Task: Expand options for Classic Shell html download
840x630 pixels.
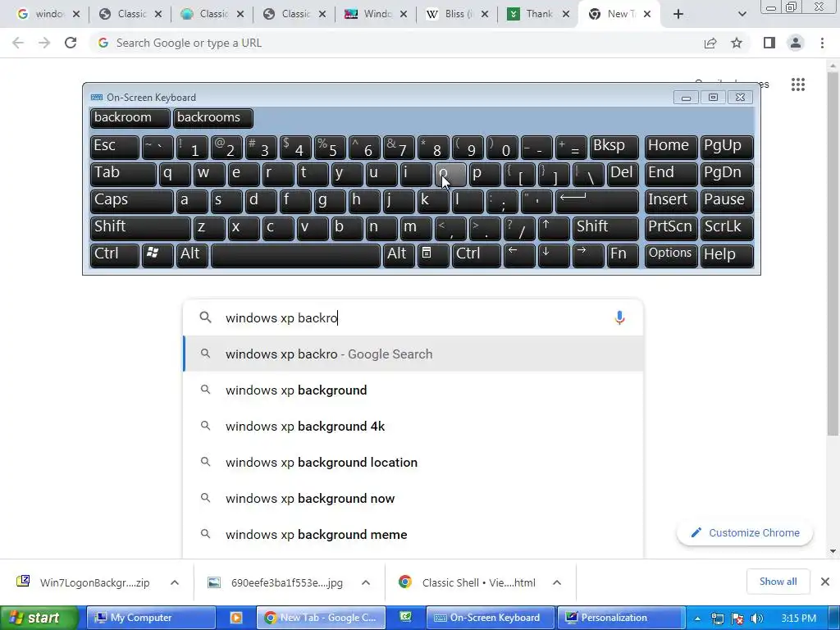Action: (x=557, y=582)
